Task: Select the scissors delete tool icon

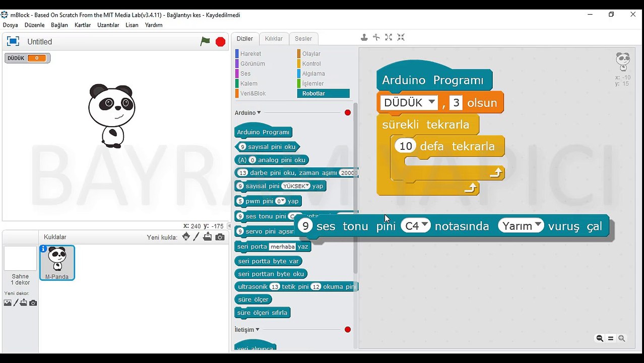Action: pos(376,37)
